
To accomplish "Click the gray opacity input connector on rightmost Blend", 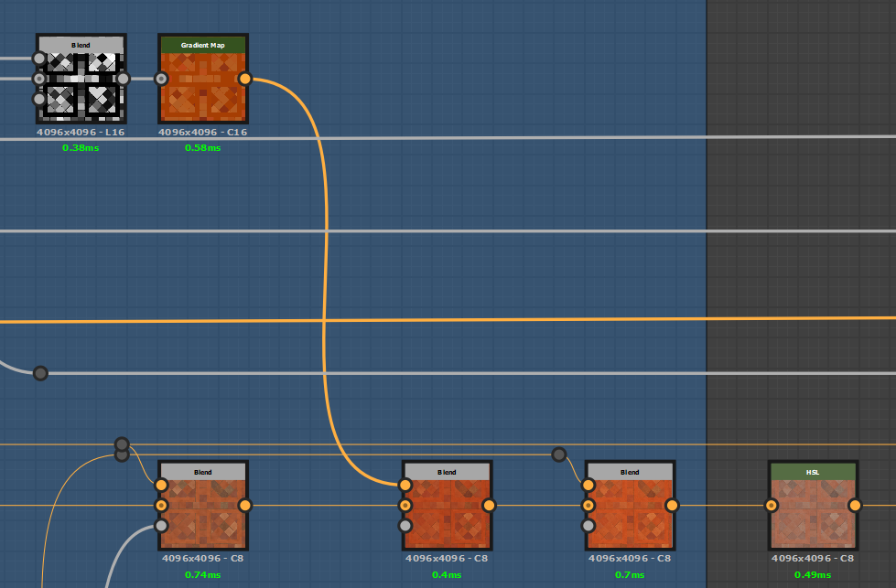I will [587, 525].
